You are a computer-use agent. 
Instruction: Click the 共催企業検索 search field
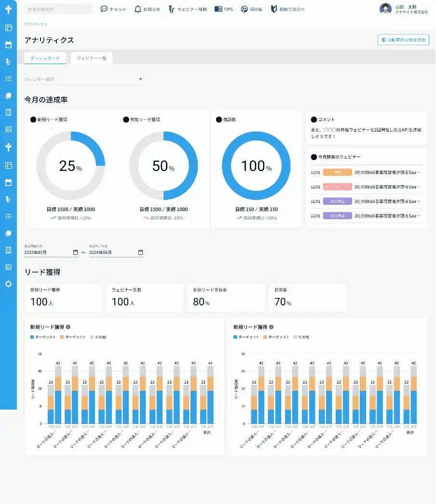click(58, 9)
